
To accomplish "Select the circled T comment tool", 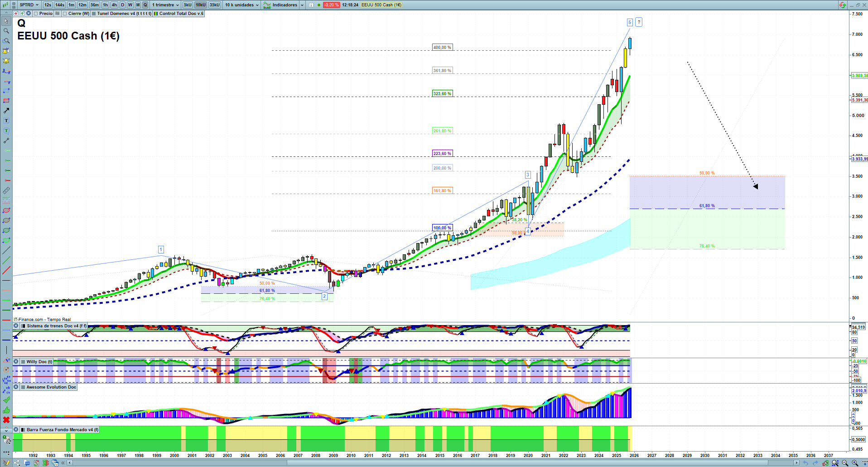I will click(x=6, y=131).
